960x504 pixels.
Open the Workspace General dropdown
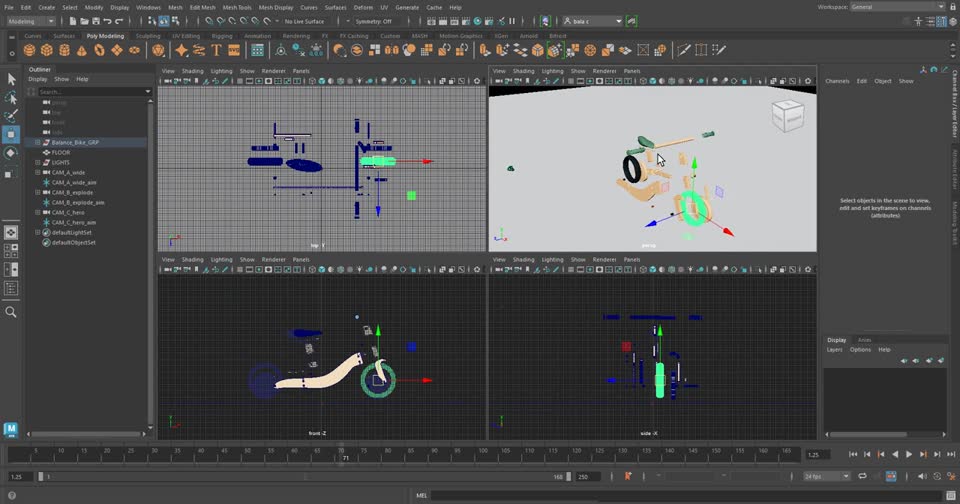[x=898, y=7]
